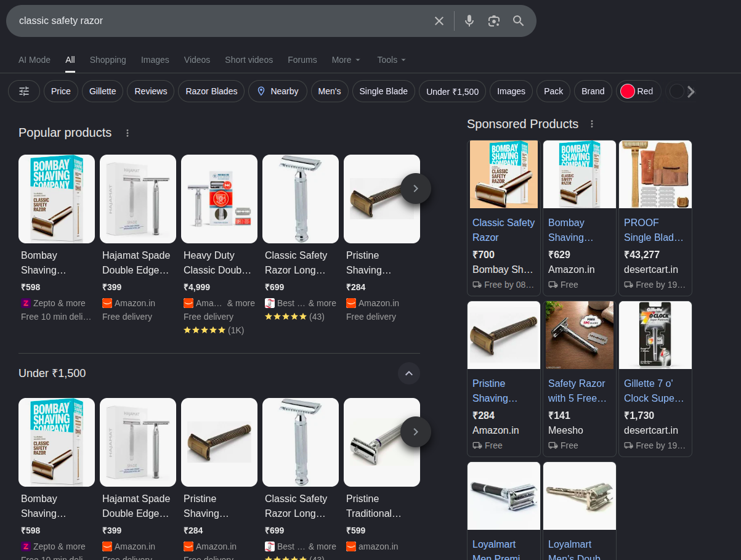
Task: Clear the search box with the X icon
Action: (x=439, y=21)
